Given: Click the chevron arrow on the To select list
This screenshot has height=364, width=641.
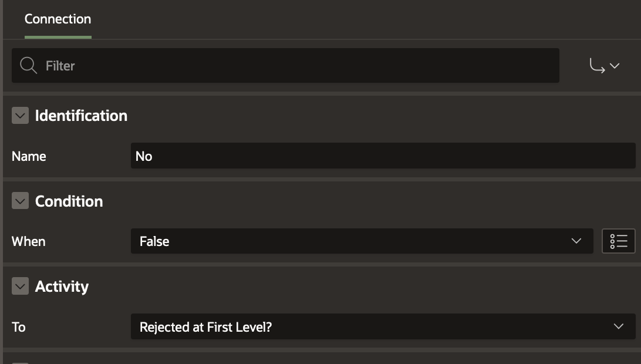Looking at the screenshot, I should (618, 326).
